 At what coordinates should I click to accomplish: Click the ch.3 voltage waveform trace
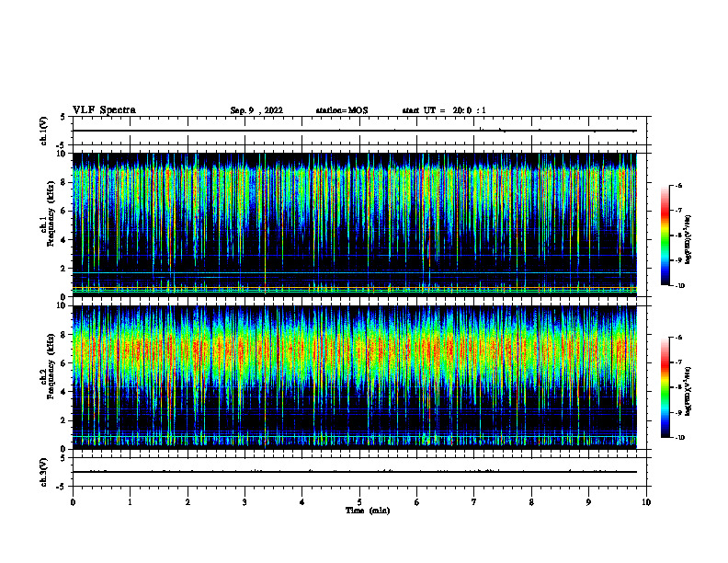(355, 472)
